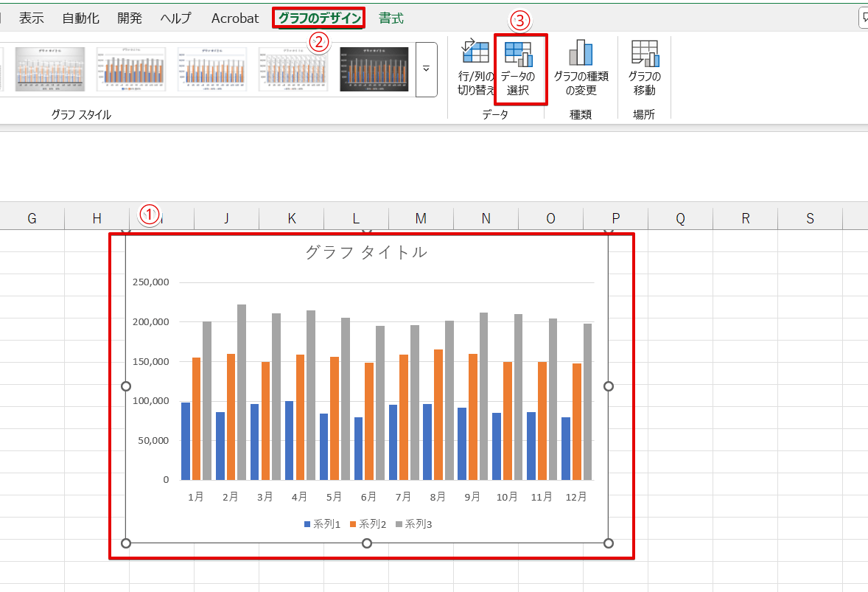
Task: Select column header Q
Action: point(680,218)
